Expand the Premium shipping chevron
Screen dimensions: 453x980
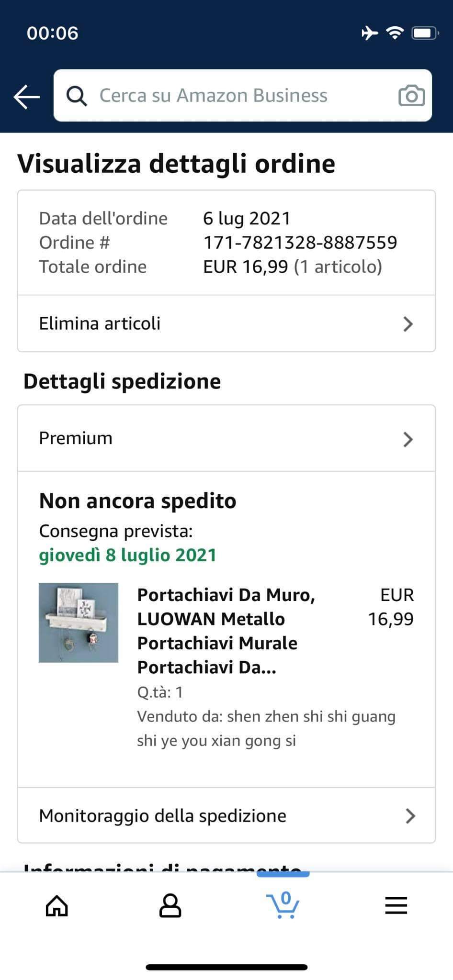(408, 439)
